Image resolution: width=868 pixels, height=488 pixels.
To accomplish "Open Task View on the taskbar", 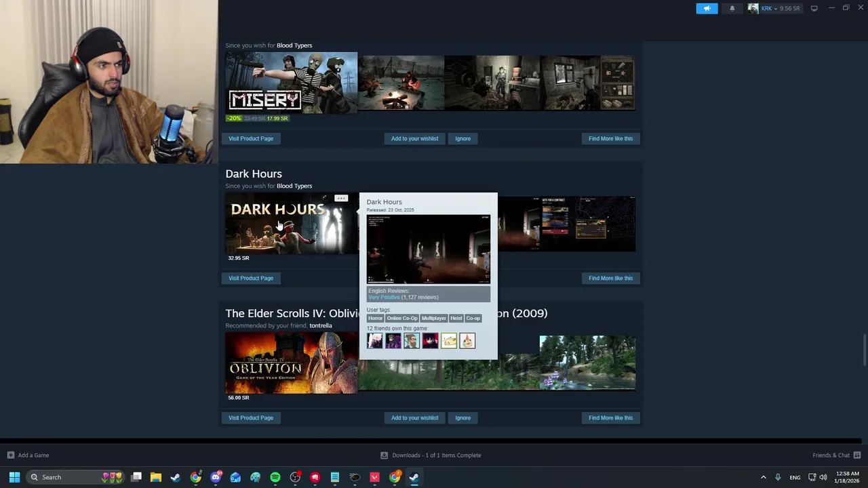I will [x=136, y=477].
